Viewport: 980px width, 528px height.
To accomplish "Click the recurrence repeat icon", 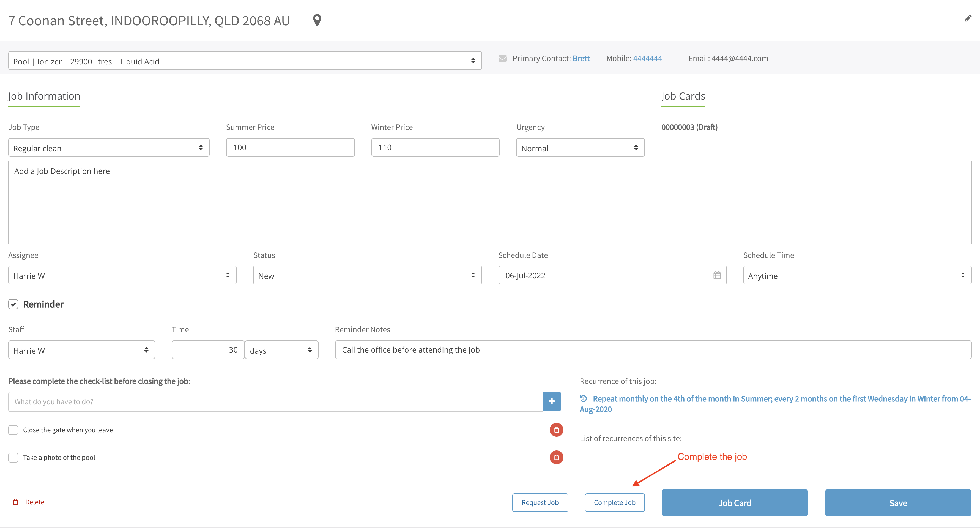I will pyautogui.click(x=583, y=398).
